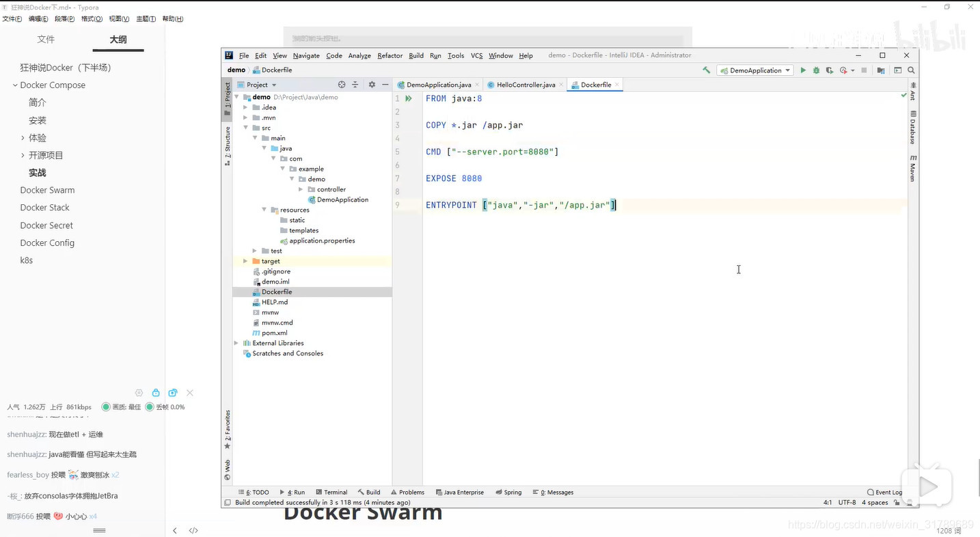Expand the target folder

click(x=246, y=261)
